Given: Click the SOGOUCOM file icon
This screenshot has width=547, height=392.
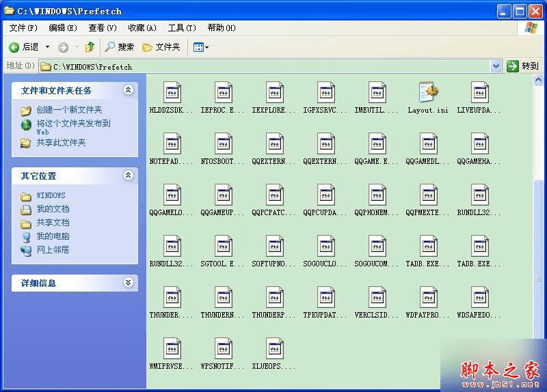Looking at the screenshot, I should (377, 246).
